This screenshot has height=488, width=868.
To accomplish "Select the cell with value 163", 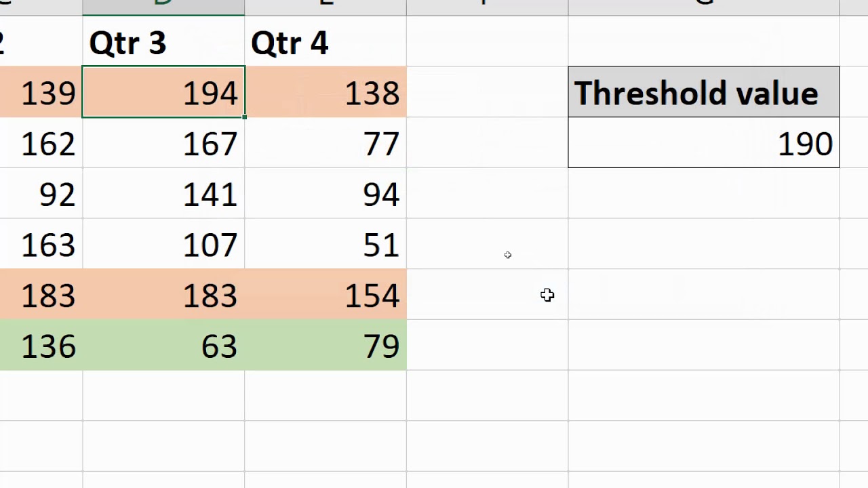I will click(41, 244).
